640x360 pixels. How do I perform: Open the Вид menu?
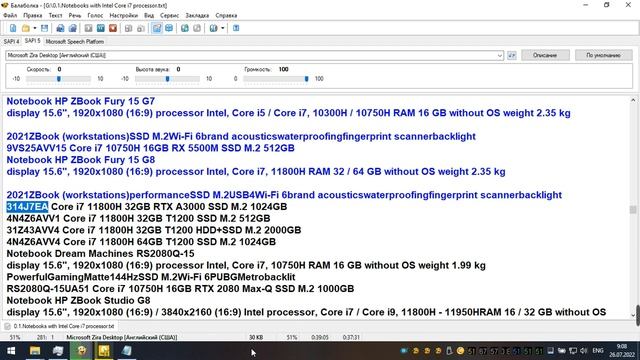click(x=149, y=16)
